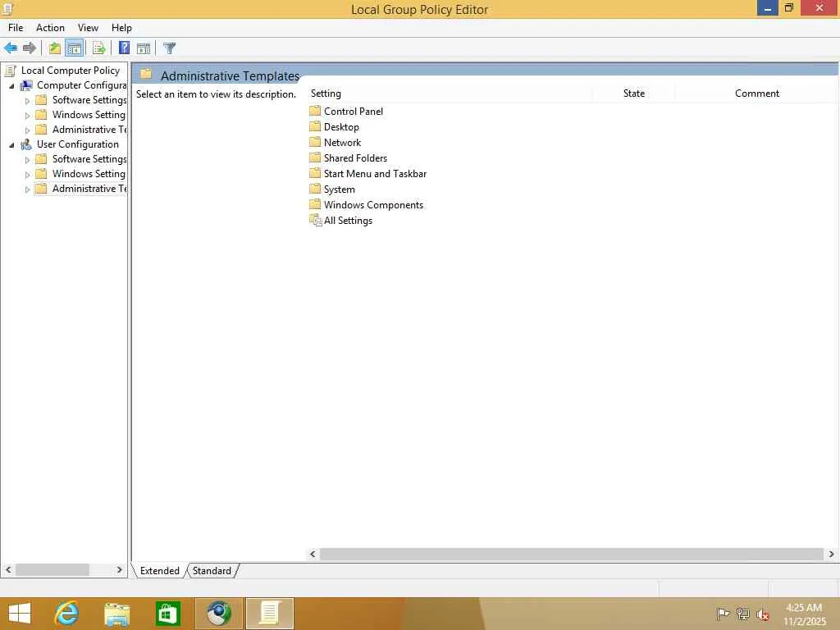This screenshot has height=630, width=840.
Task: Sort by the Comment column header
Action: (756, 94)
